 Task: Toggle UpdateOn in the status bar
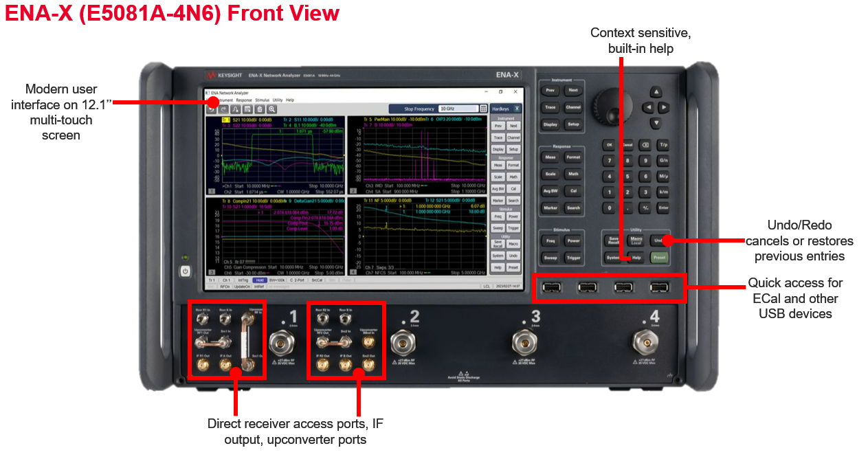pos(241,287)
